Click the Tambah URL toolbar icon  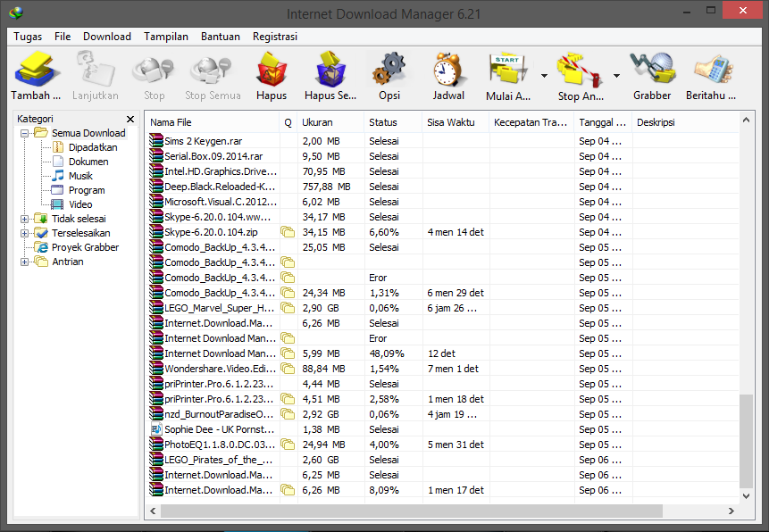click(37, 70)
